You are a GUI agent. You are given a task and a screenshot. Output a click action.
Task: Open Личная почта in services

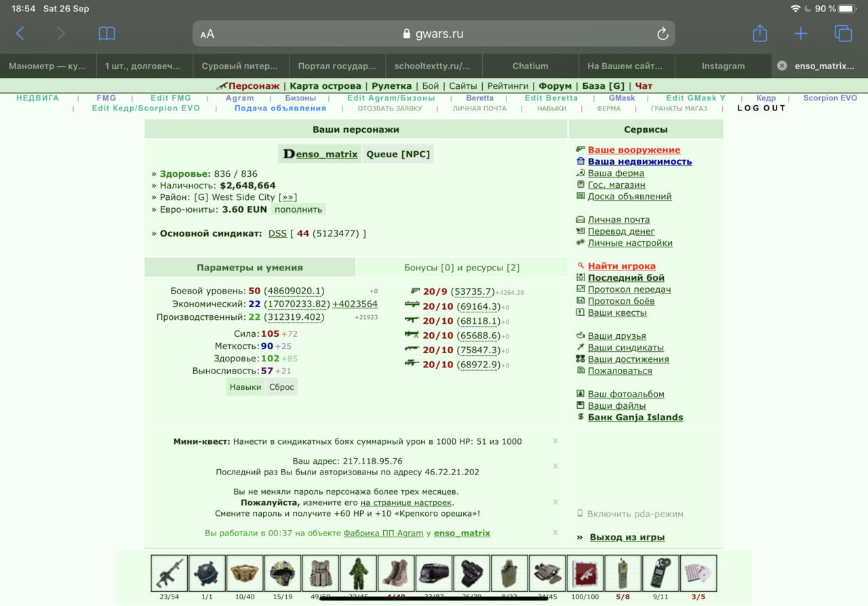(x=618, y=220)
